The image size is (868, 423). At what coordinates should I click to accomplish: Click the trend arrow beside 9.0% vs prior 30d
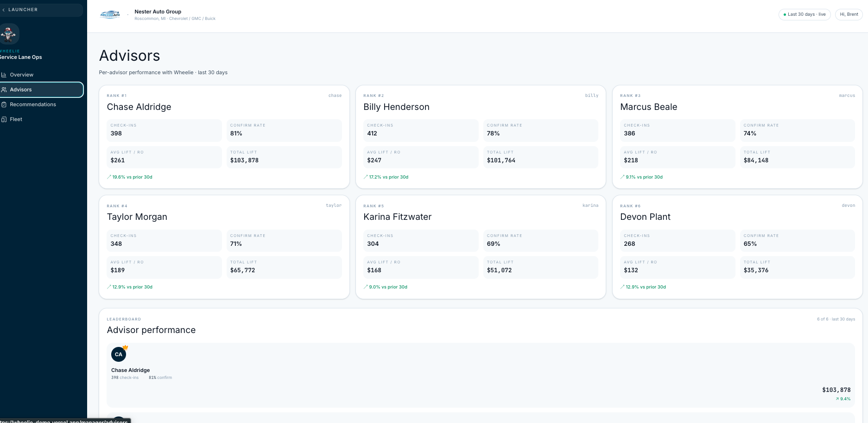pyautogui.click(x=366, y=287)
